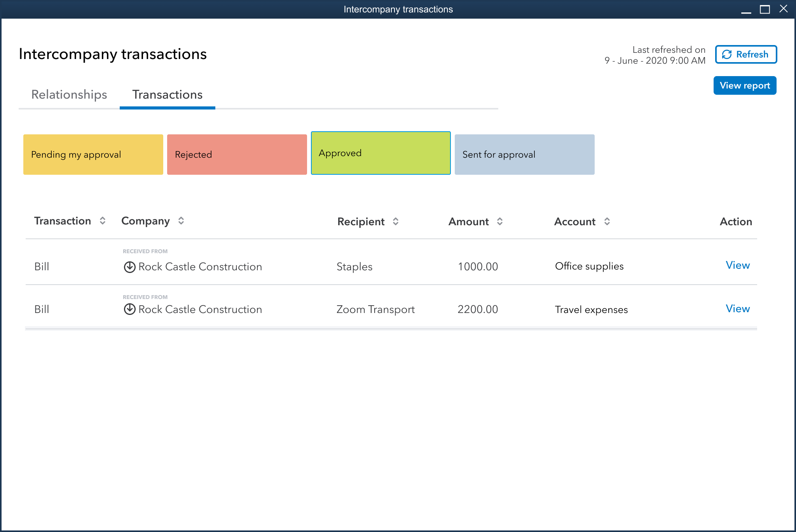The height and width of the screenshot is (532, 796).
Task: Switch to the Relationships tab
Action: tap(69, 95)
